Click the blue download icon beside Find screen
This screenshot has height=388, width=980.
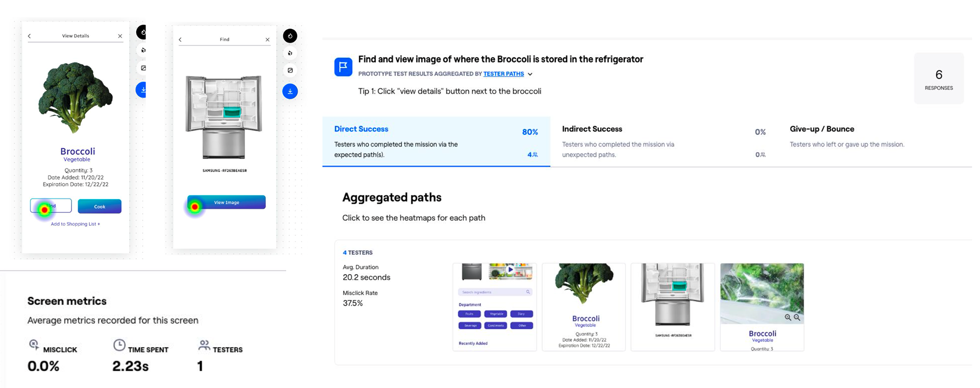(290, 91)
